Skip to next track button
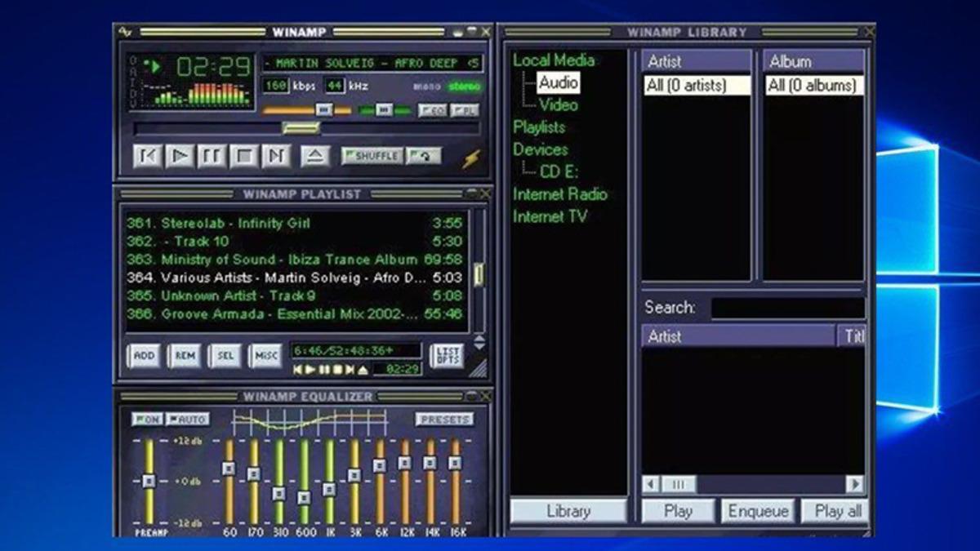The image size is (980, 551). click(276, 156)
